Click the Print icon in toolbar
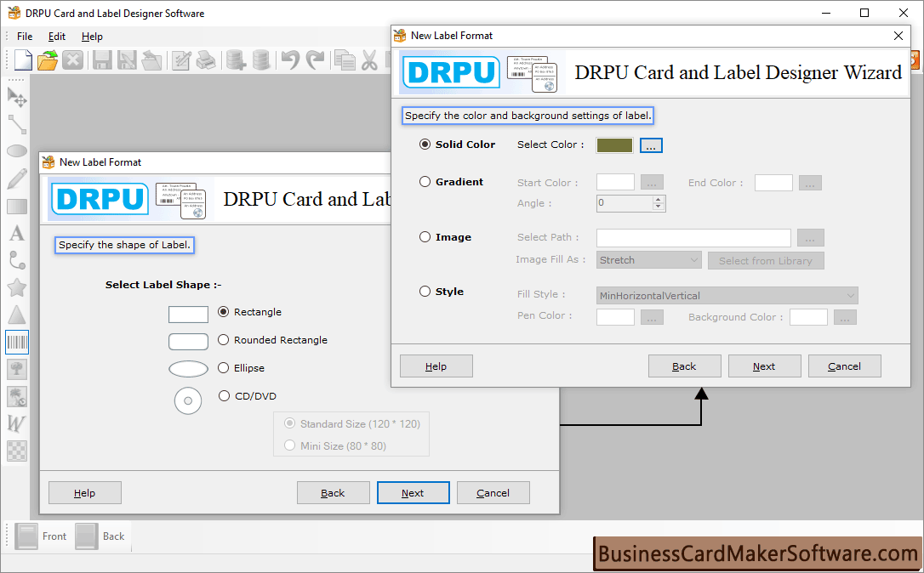Viewport: 924px width, 573px height. coord(206,60)
